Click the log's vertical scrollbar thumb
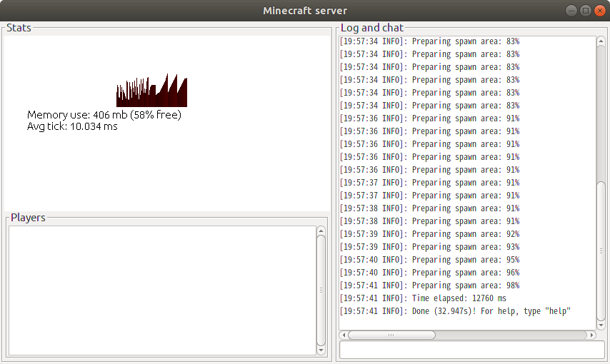The width and height of the screenshot is (610, 364). pyautogui.click(x=601, y=251)
